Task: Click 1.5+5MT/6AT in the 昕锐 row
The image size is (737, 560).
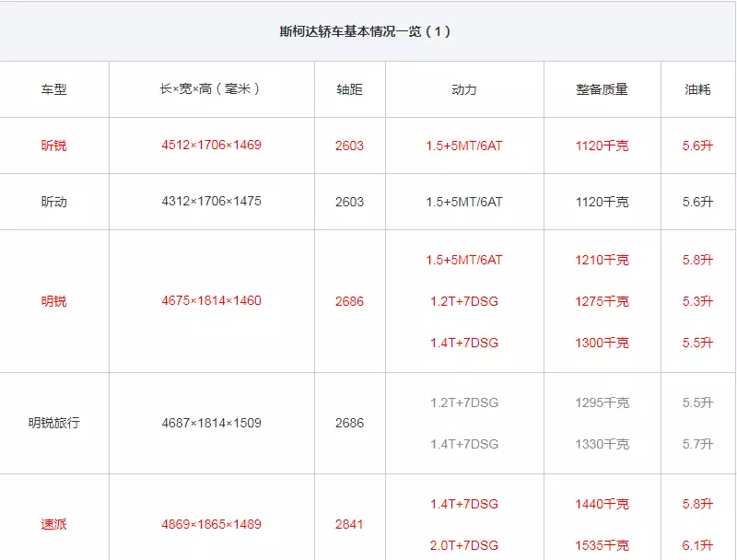Action: coord(464,146)
